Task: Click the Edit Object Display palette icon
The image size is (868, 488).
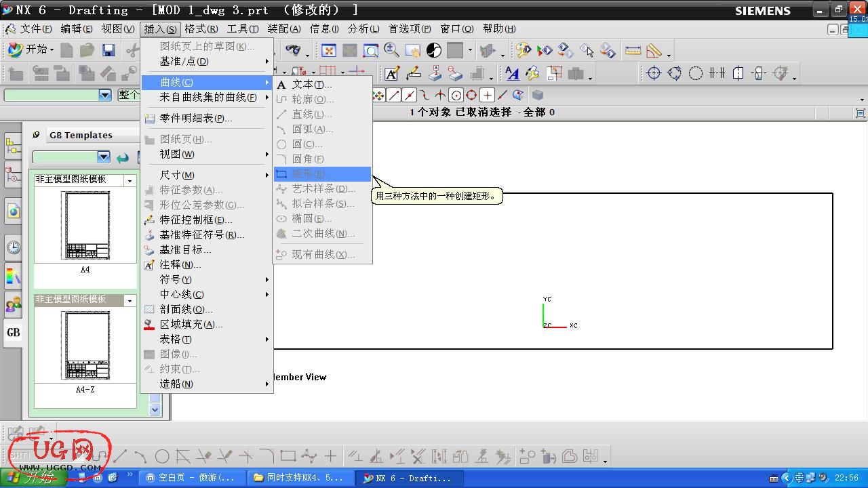Action: 523,50
